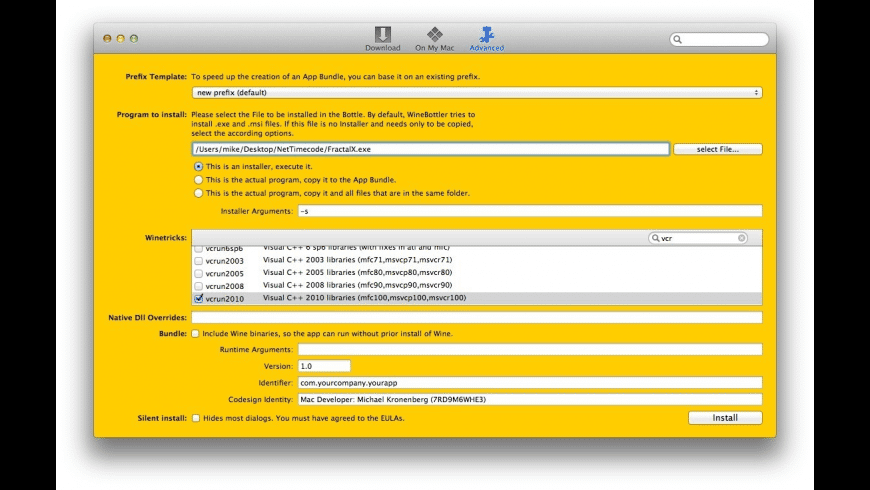
Task: Check the vcrun2005 winetrick
Action: [x=198, y=272]
